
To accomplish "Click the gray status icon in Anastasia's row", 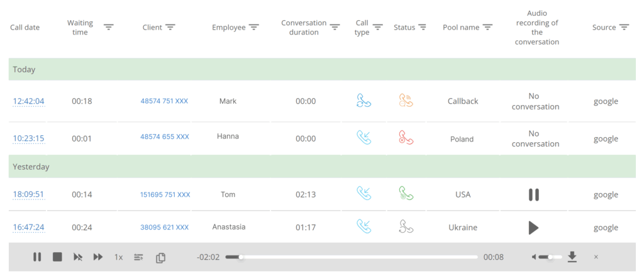I will click(x=406, y=226).
